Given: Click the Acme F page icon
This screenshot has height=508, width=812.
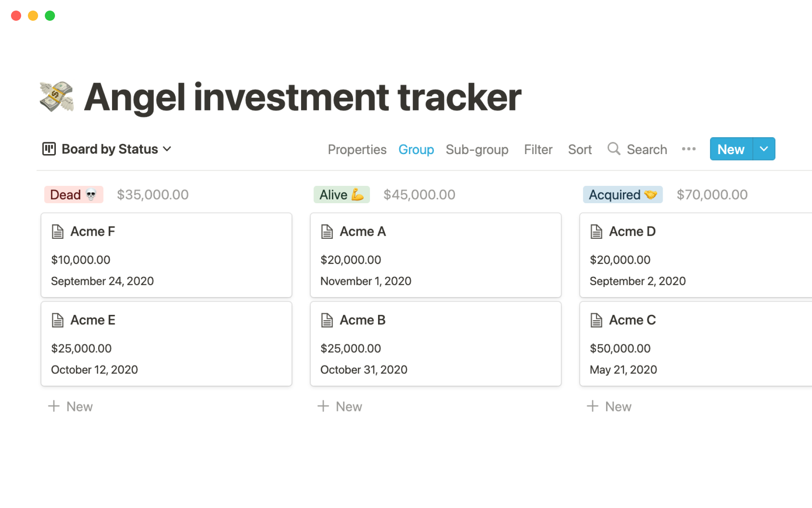Looking at the screenshot, I should click(58, 232).
